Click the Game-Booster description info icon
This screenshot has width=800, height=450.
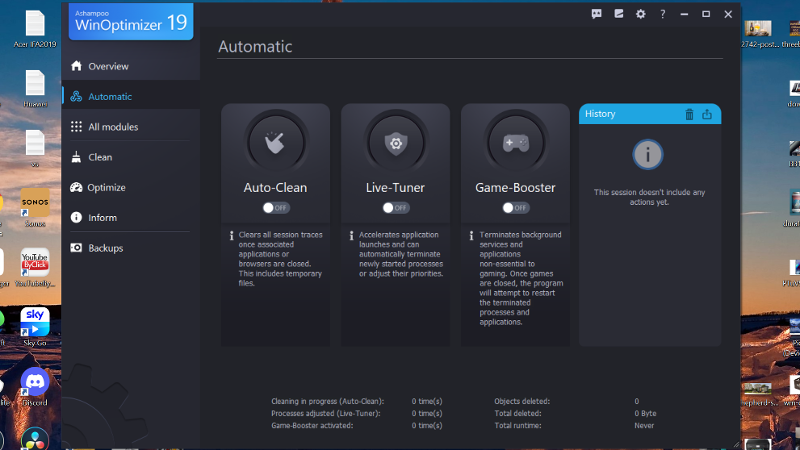(x=471, y=235)
